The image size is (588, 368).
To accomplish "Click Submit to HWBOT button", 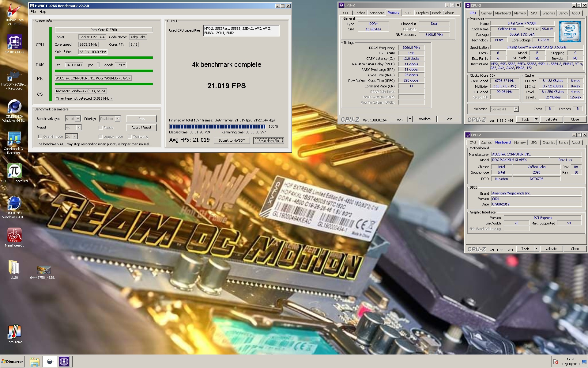I will pos(232,140).
